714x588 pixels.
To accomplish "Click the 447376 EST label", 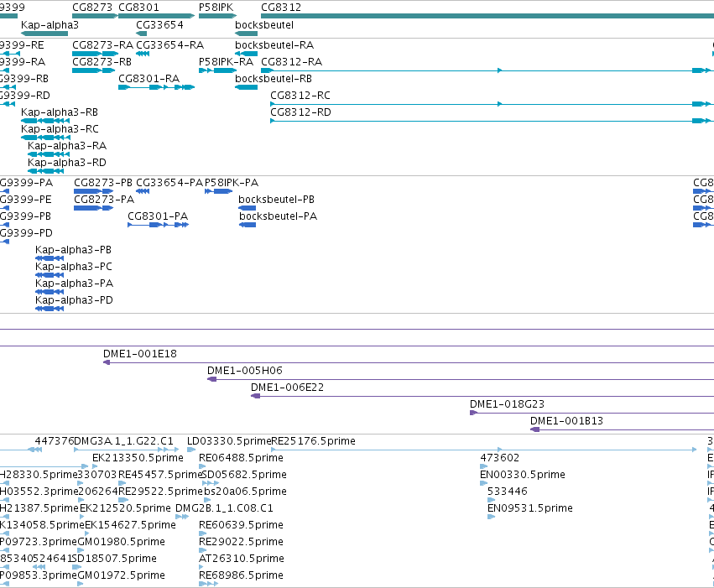I will pyautogui.click(x=55, y=441).
